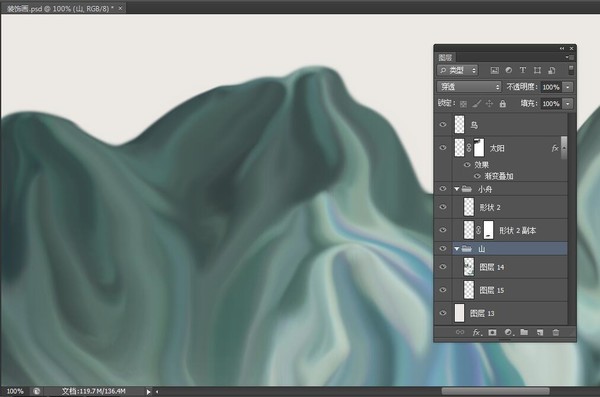Click the zoom percentage field in status bar
The image size is (600, 397).
(x=15, y=392)
